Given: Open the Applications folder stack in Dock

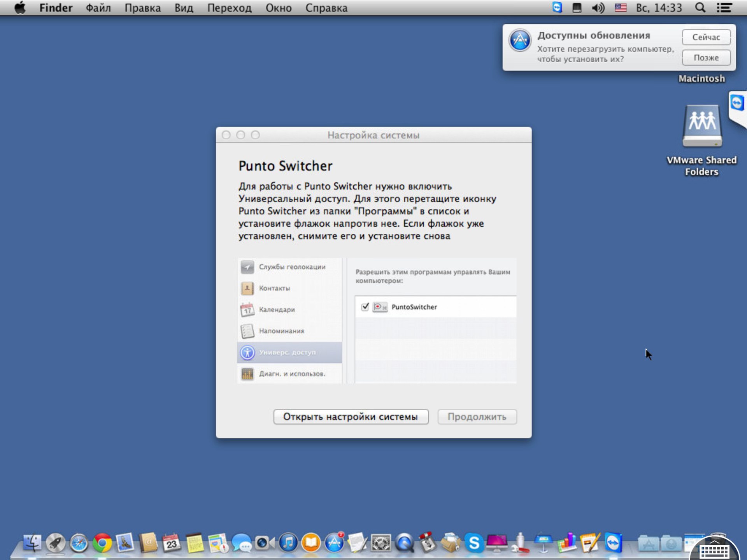Looking at the screenshot, I should pyautogui.click(x=648, y=543).
